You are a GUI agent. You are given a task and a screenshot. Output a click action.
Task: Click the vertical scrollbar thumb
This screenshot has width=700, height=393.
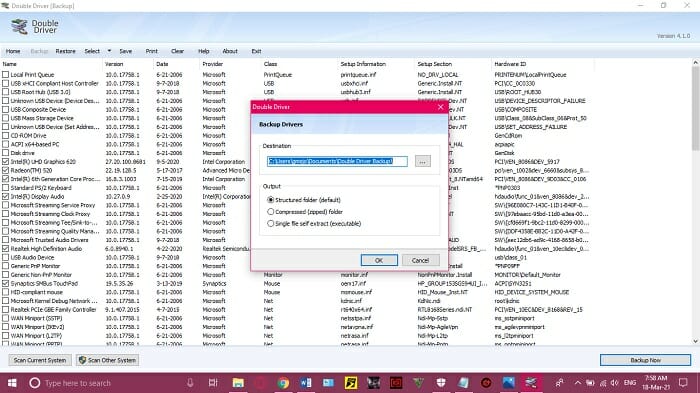click(x=696, y=109)
